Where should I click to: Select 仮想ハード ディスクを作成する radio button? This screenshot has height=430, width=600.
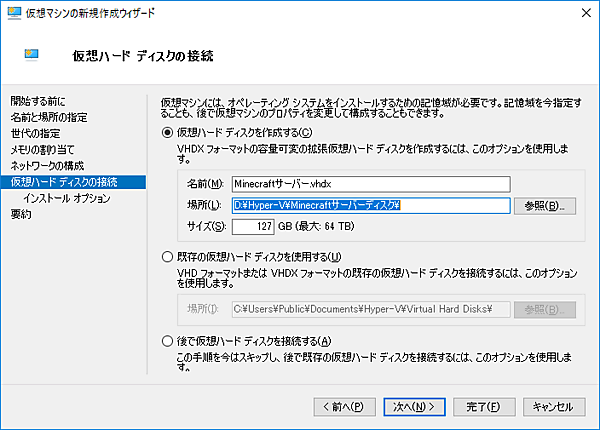click(x=168, y=133)
